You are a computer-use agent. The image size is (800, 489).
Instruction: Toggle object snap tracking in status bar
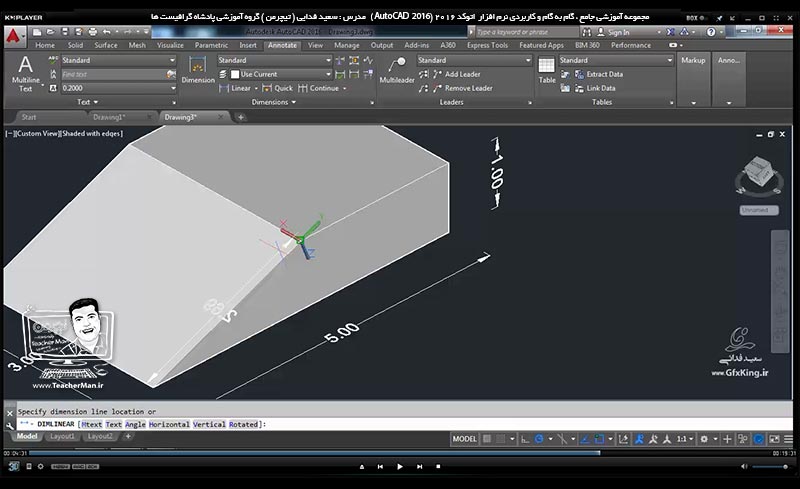[x=585, y=439]
